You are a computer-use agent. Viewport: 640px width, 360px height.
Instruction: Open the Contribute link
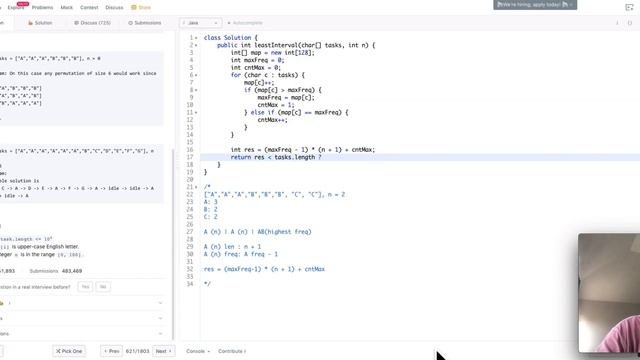(x=232, y=351)
